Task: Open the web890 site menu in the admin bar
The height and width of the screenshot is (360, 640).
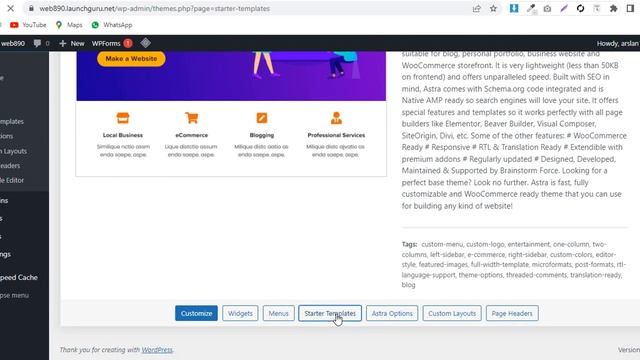Action: pyautogui.click(x=13, y=43)
